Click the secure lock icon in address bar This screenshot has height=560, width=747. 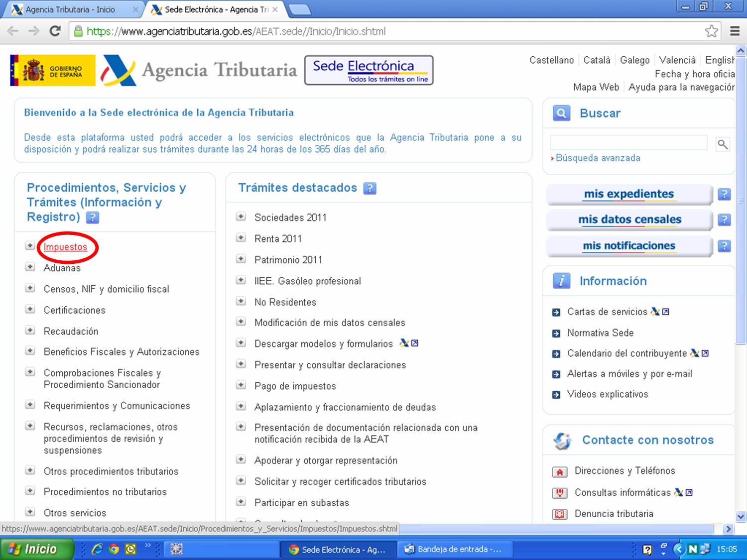point(78,31)
